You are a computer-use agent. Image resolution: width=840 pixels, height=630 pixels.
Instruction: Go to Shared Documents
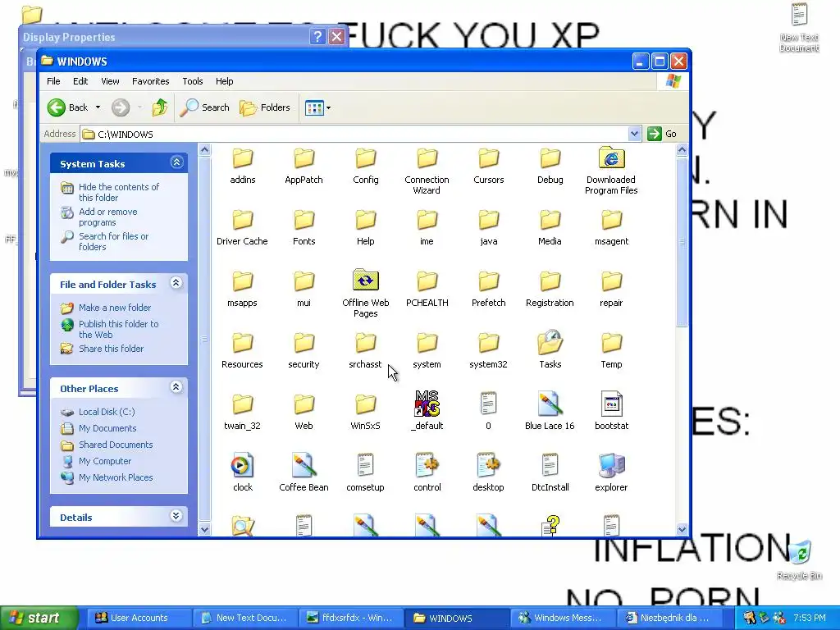[116, 445]
